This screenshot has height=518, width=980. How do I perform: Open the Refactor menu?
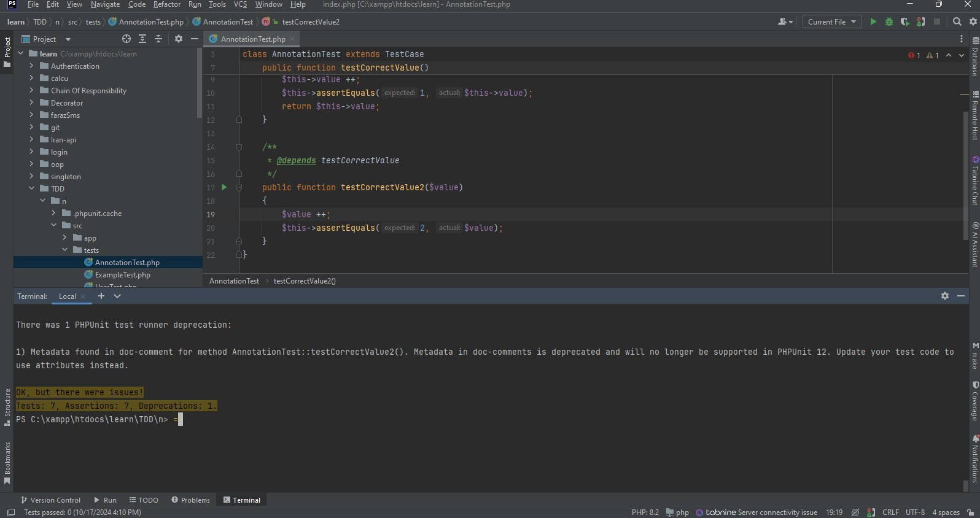click(167, 4)
